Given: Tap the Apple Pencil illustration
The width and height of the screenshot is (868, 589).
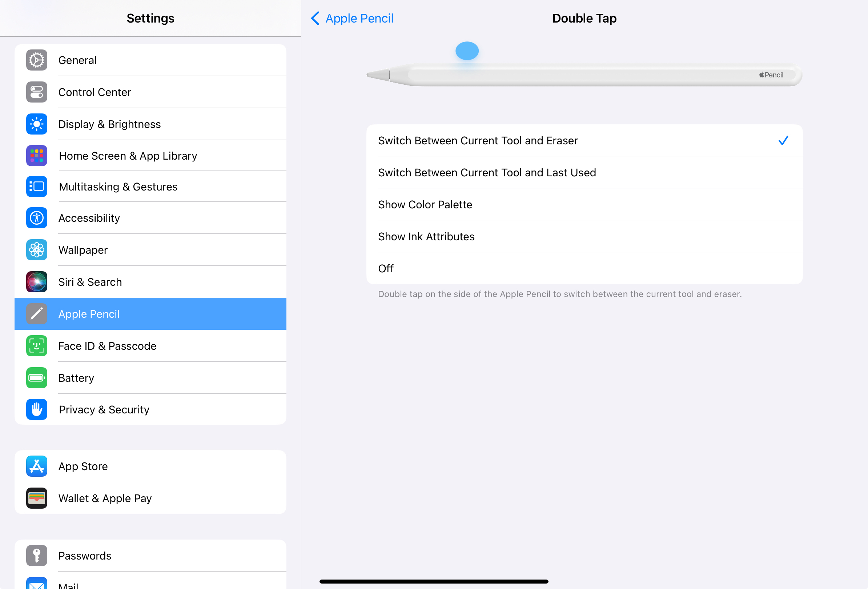Looking at the screenshot, I should tap(584, 75).
